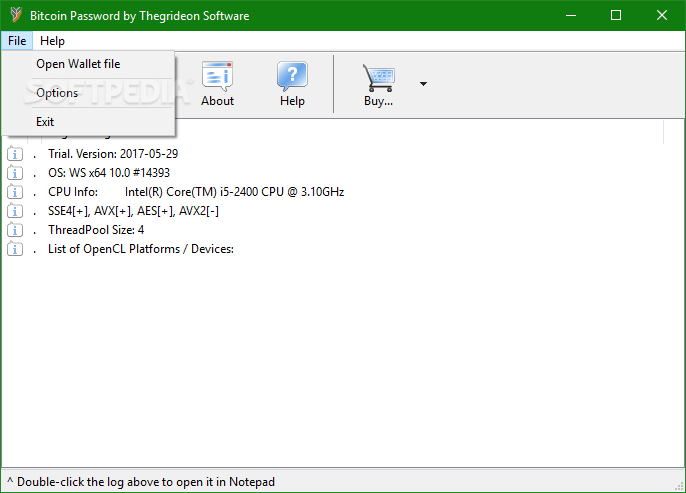The width and height of the screenshot is (686, 493).
Task: Select 'List of OpenCL Platforms / Devices:' line
Action: pos(141,249)
